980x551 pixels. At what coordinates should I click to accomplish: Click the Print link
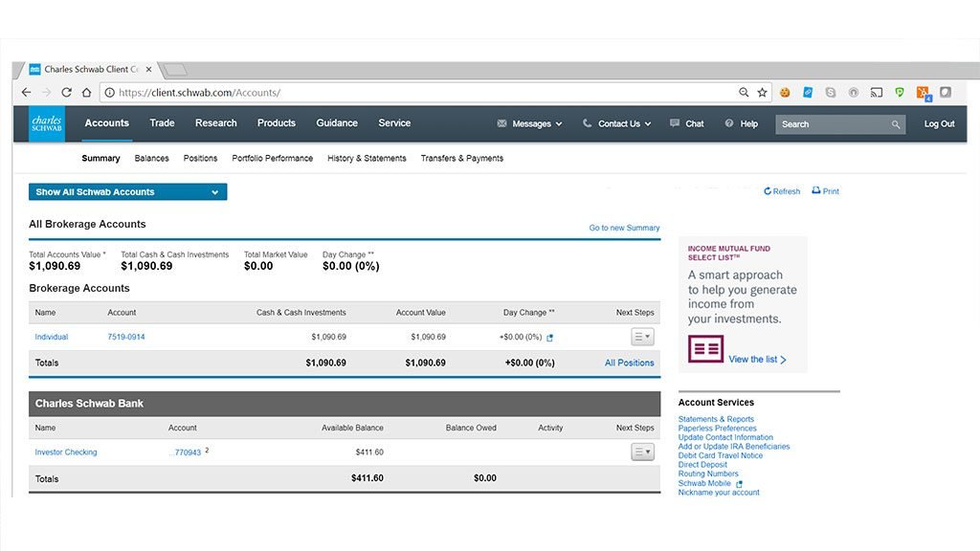click(x=825, y=190)
